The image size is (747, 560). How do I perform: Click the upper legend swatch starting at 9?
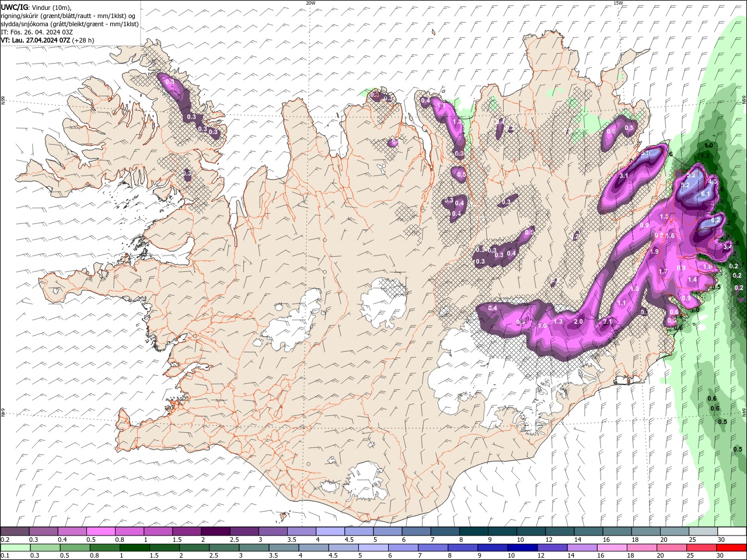coord(502,531)
